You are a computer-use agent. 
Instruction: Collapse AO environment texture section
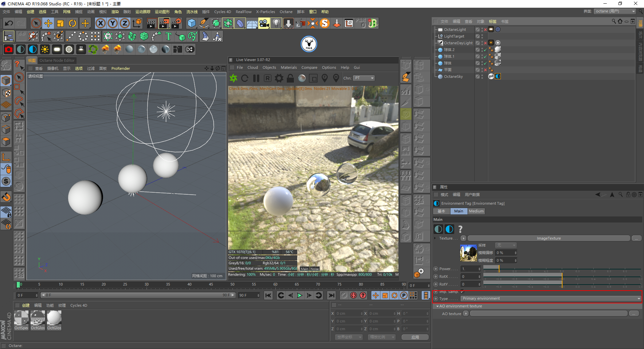tap(437, 306)
